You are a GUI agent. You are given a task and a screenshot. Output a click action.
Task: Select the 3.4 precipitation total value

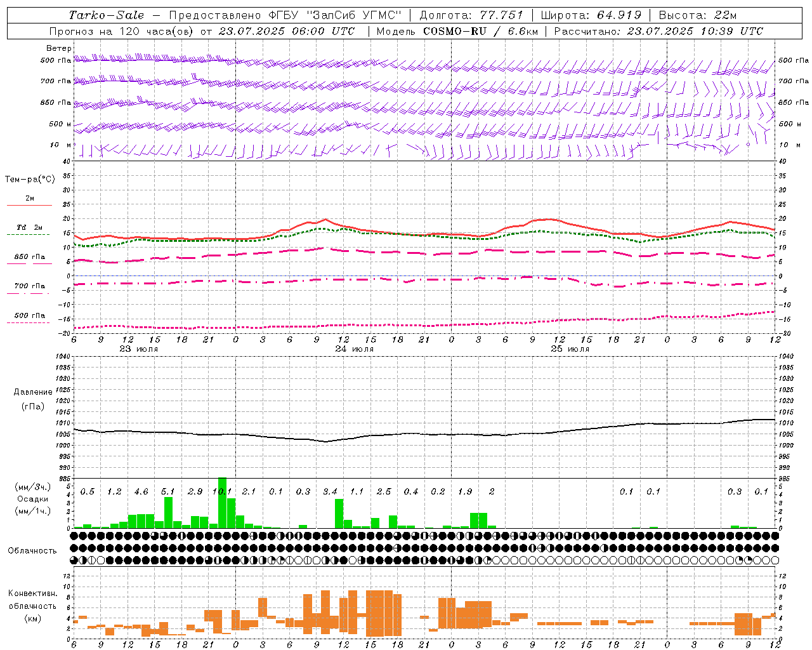(x=330, y=491)
